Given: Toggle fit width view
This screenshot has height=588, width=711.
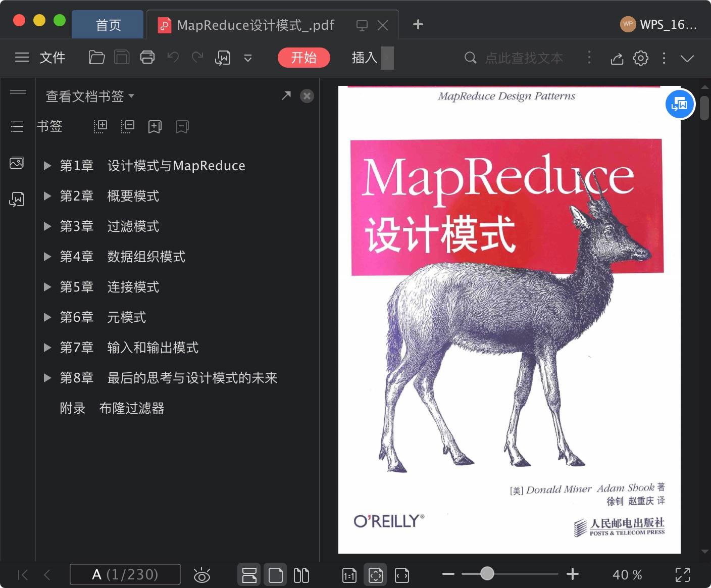Looking at the screenshot, I should [x=402, y=575].
